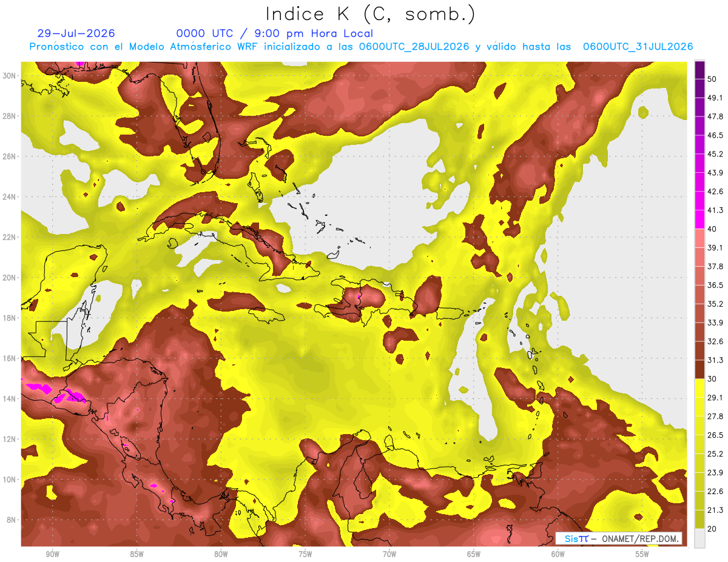This screenshot has width=728, height=562.
Task: Click the "SisTT - ONAMET/REP.DOM." credit label
Action: click(619, 538)
